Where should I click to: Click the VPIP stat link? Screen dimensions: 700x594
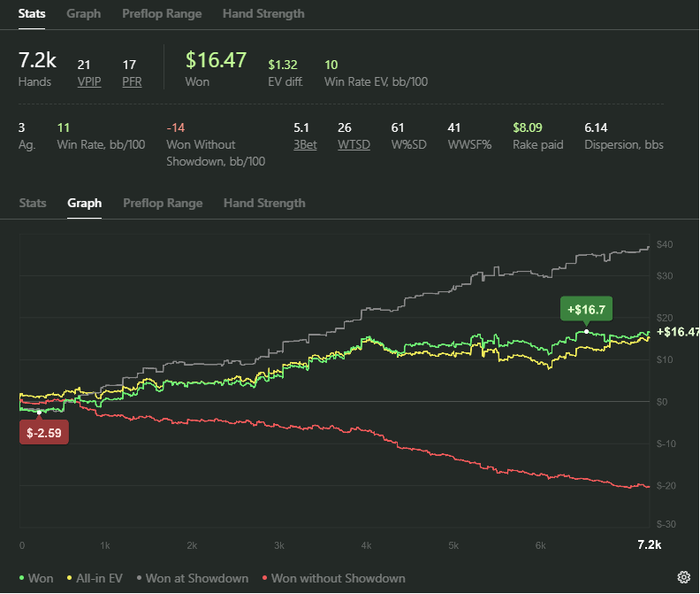[89, 82]
